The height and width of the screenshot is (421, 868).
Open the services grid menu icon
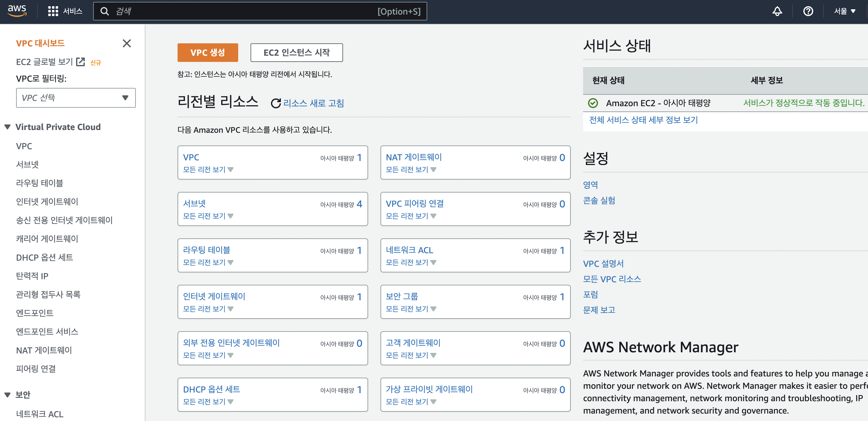53,11
